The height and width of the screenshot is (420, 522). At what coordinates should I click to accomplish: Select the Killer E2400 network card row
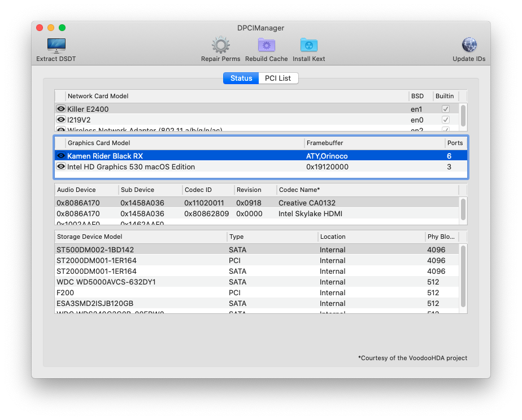coord(257,109)
